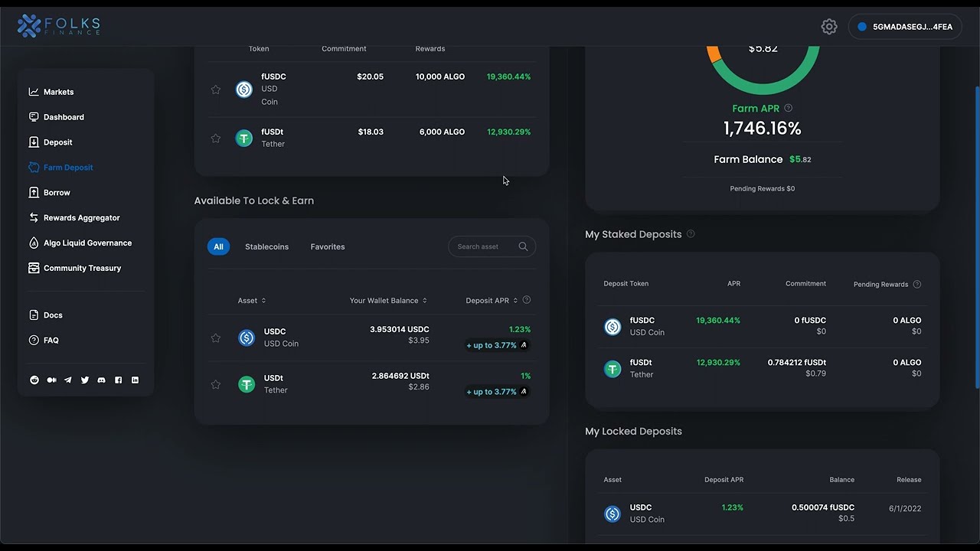Star USDC in Available To Lock list
This screenshot has width=980, height=551.
pos(216,338)
